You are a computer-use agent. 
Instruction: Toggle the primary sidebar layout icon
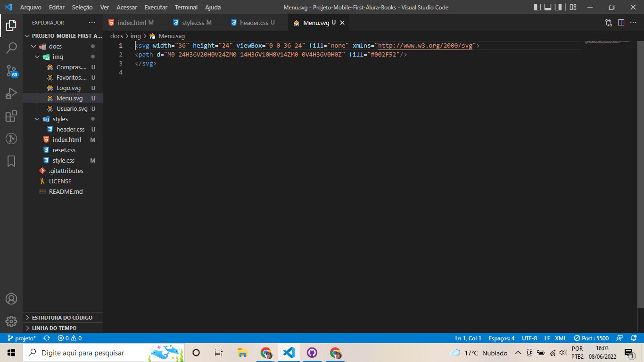tap(537, 7)
